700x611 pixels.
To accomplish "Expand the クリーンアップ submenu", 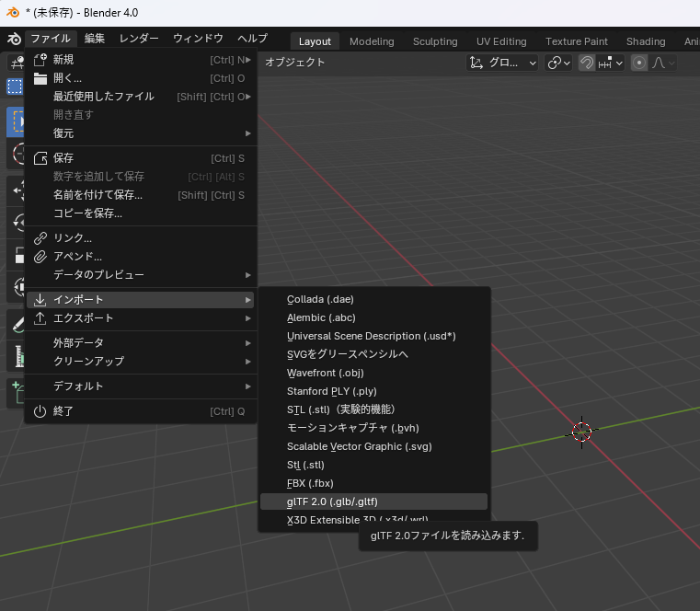I will [x=141, y=361].
